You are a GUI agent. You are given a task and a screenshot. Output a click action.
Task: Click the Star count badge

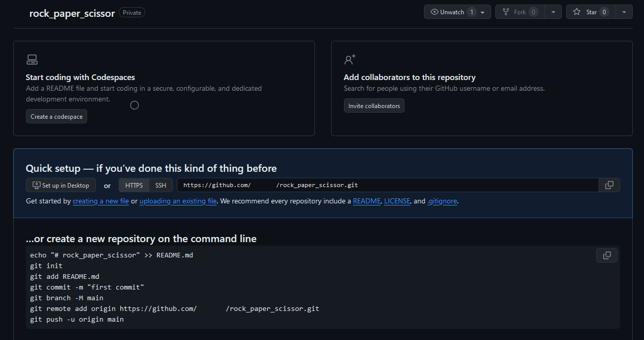[604, 12]
